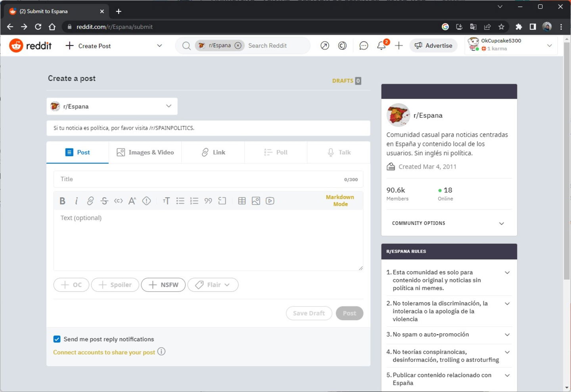
Task: Open Chrome three-dot menu
Action: [561, 27]
